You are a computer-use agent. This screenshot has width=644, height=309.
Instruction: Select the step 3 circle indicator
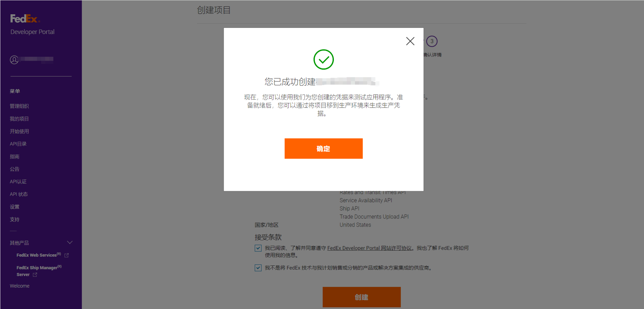coord(432,41)
